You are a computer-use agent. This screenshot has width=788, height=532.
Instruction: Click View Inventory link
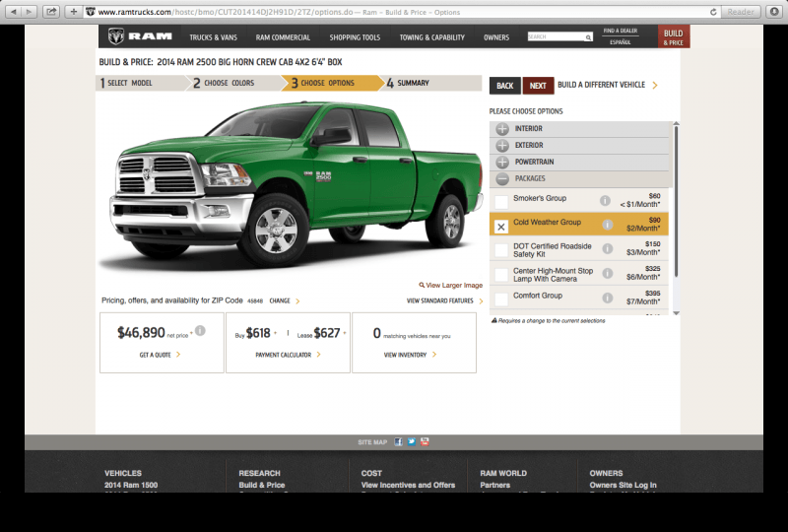coord(410,355)
